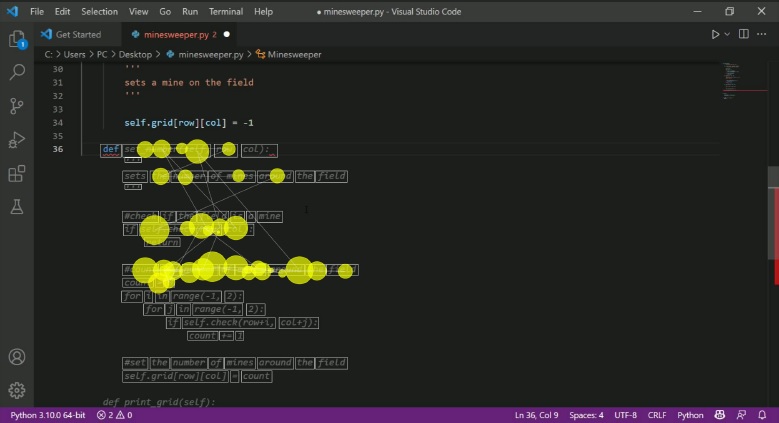Open the Help menu
This screenshot has height=423, width=779.
(263, 11)
